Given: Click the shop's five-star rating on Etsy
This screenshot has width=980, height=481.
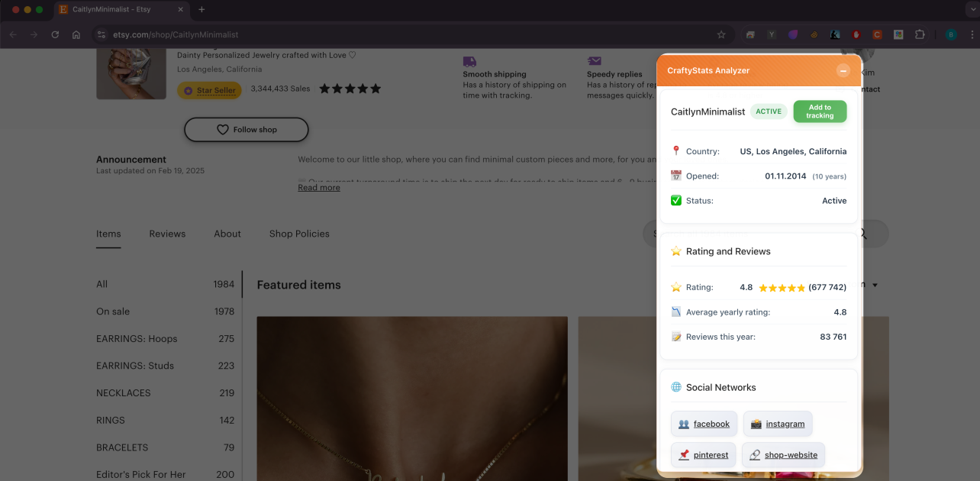Looking at the screenshot, I should pos(350,89).
